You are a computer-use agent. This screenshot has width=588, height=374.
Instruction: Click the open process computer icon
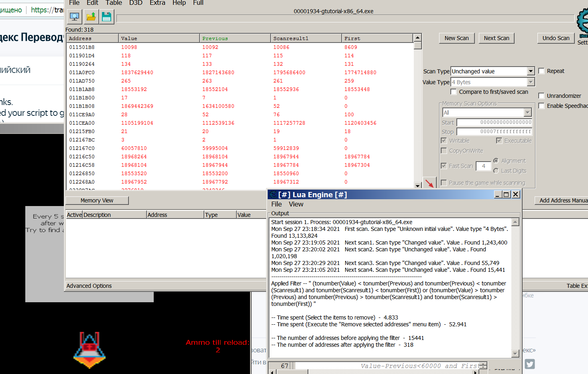74,17
